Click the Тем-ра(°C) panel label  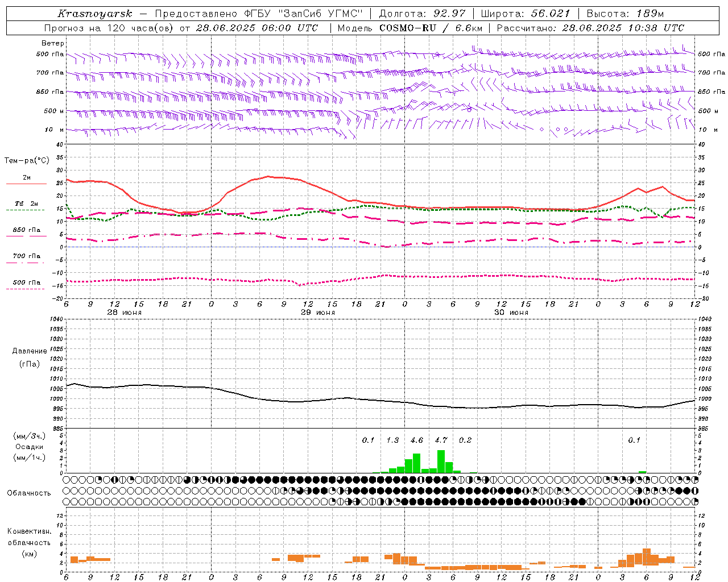pos(27,161)
